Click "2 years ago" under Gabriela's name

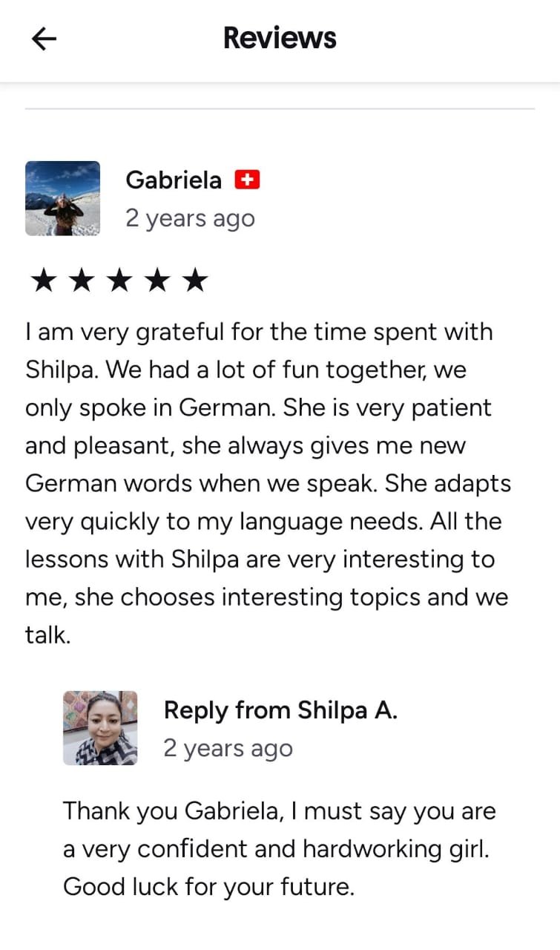[190, 218]
